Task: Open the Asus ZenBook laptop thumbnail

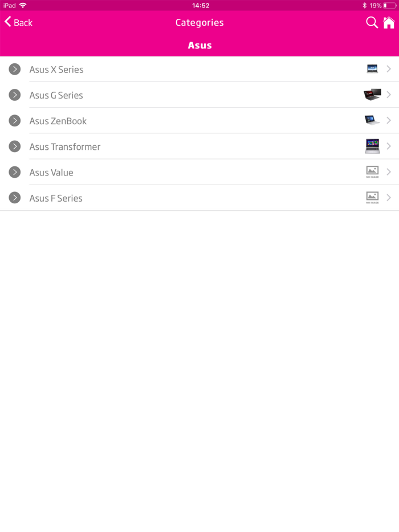Action: click(372, 120)
